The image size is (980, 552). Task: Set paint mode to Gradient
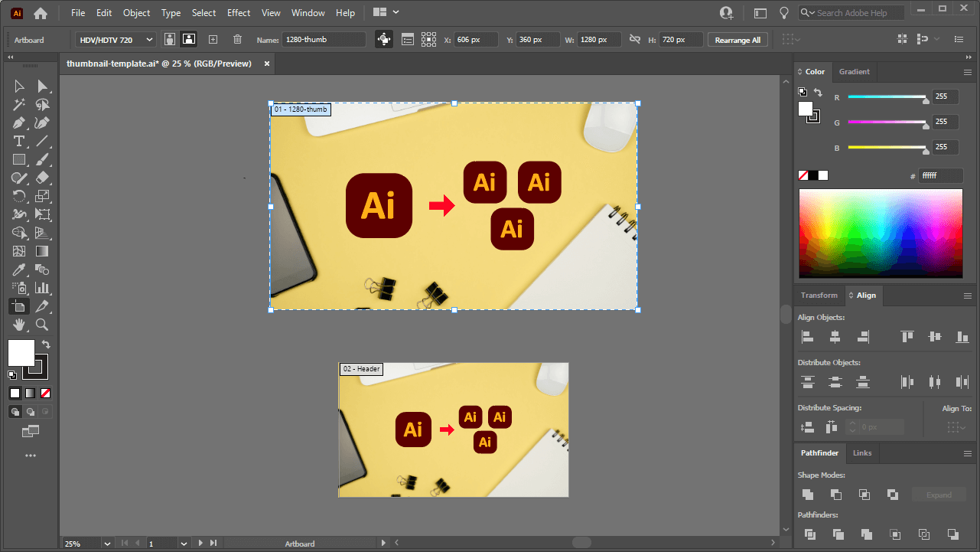(x=31, y=393)
